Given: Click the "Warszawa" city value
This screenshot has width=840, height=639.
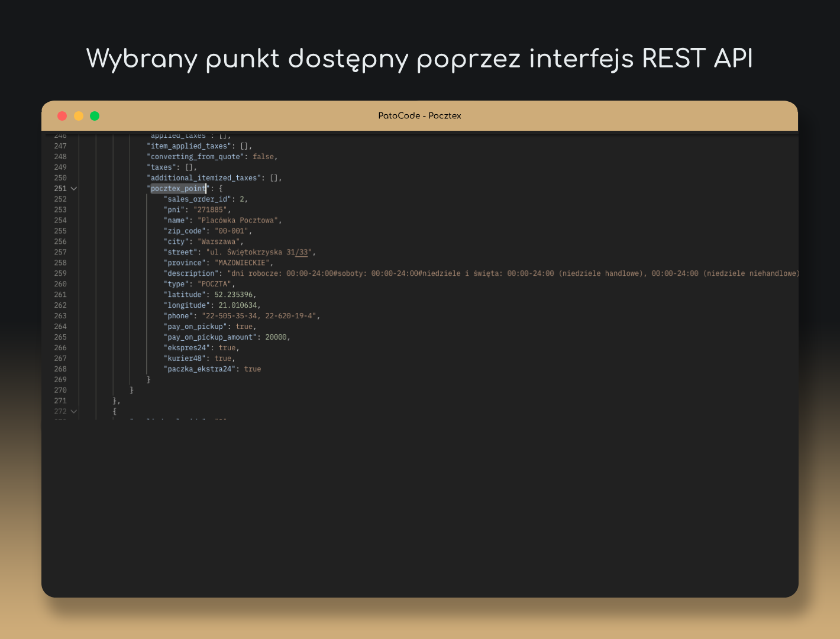Looking at the screenshot, I should pyautogui.click(x=218, y=242).
